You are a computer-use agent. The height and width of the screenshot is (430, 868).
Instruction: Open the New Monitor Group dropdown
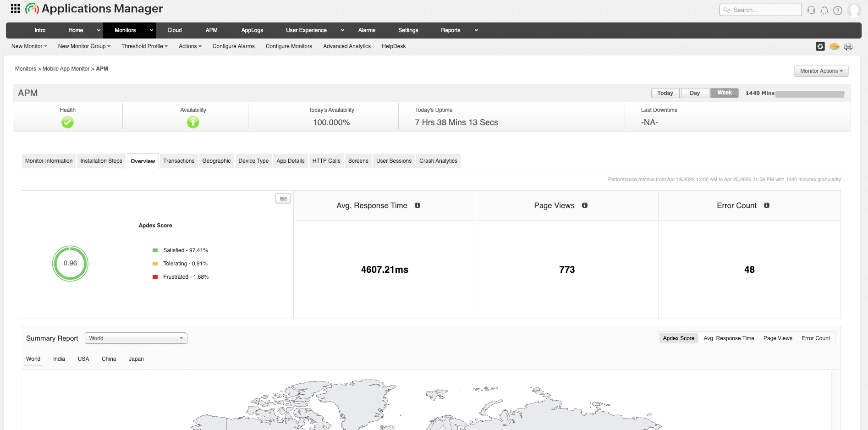(x=84, y=46)
